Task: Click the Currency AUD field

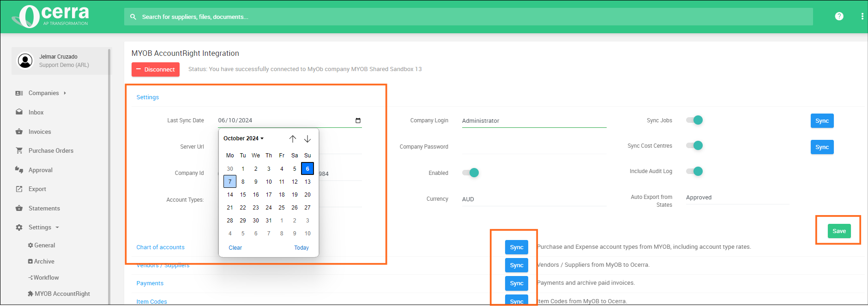Action: tap(534, 199)
